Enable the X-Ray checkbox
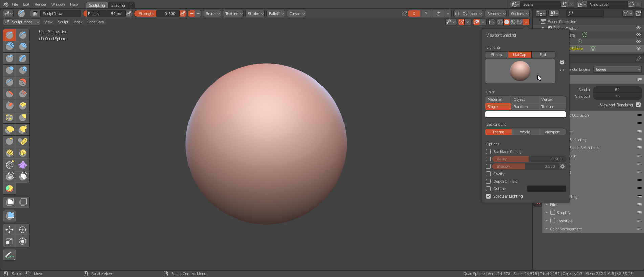The image size is (644, 277). [x=488, y=159]
